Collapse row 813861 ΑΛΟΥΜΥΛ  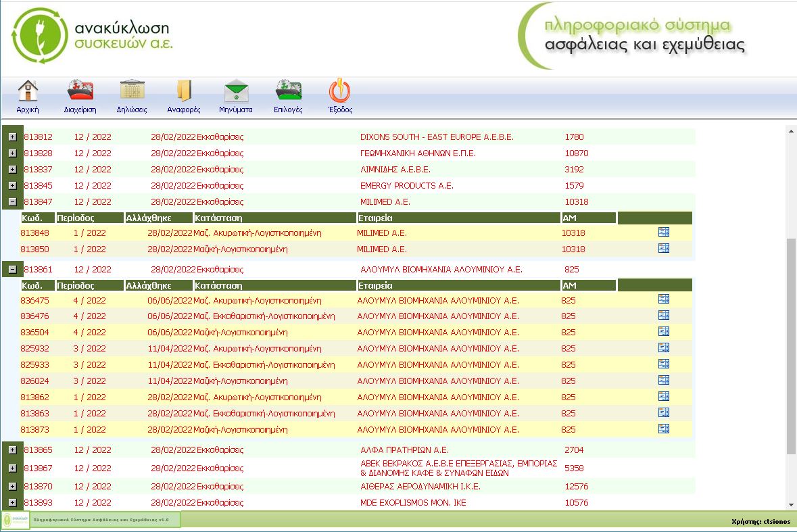(13, 270)
